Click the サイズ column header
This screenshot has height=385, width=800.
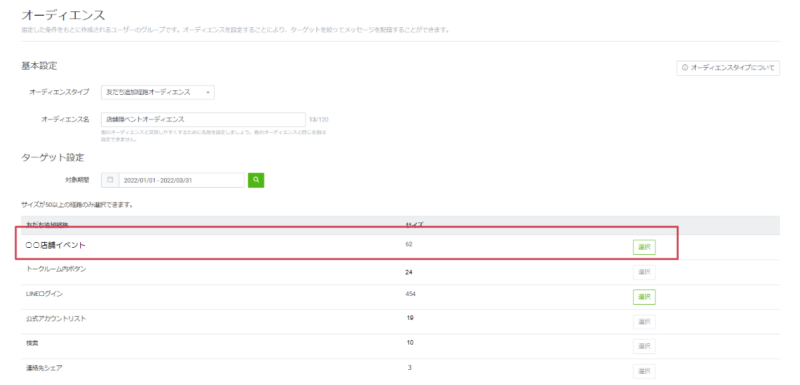[414, 225]
